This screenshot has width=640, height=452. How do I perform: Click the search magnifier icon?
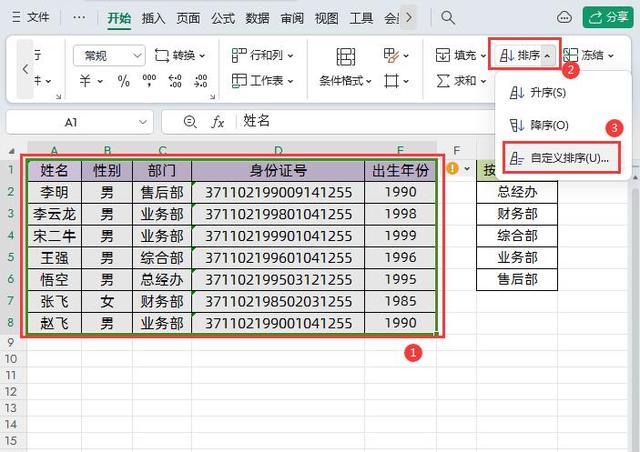point(448,18)
